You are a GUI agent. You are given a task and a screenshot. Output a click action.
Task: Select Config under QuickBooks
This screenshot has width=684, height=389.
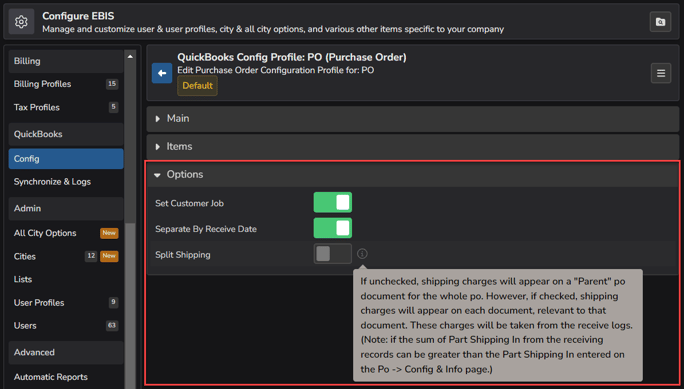point(66,159)
